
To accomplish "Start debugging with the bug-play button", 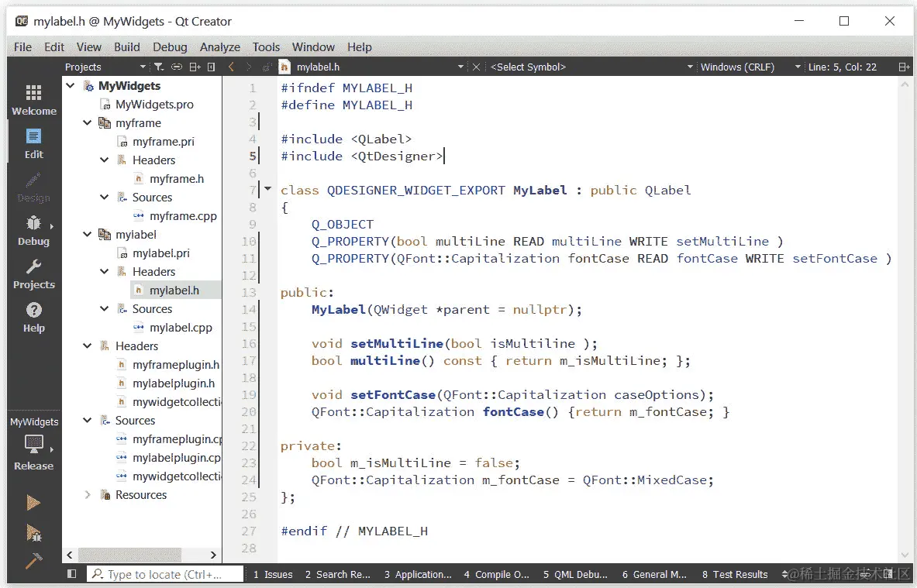I will 33,532.
